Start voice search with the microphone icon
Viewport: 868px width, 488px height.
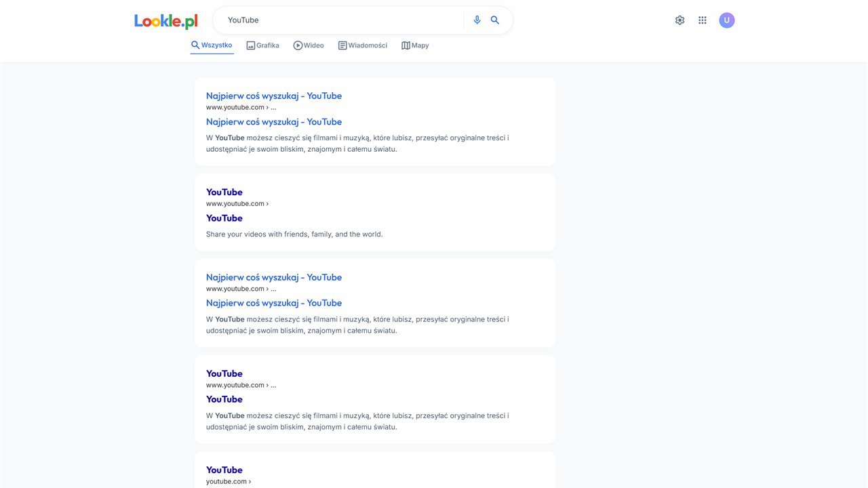coord(477,20)
